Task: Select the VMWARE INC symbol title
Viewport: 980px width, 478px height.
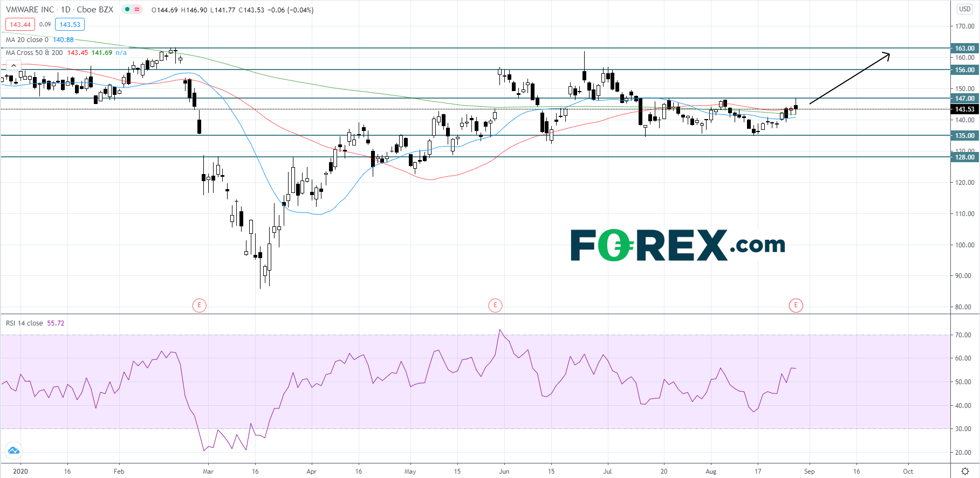Action: [x=30, y=10]
